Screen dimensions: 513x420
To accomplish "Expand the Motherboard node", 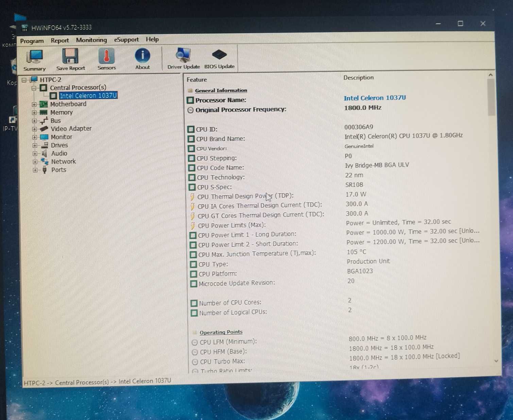I will 34,105.
